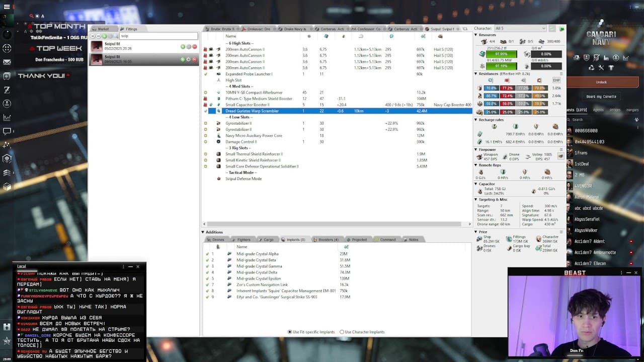Toggle Damage Control II module state
This screenshot has height=362, width=644.
(x=205, y=142)
